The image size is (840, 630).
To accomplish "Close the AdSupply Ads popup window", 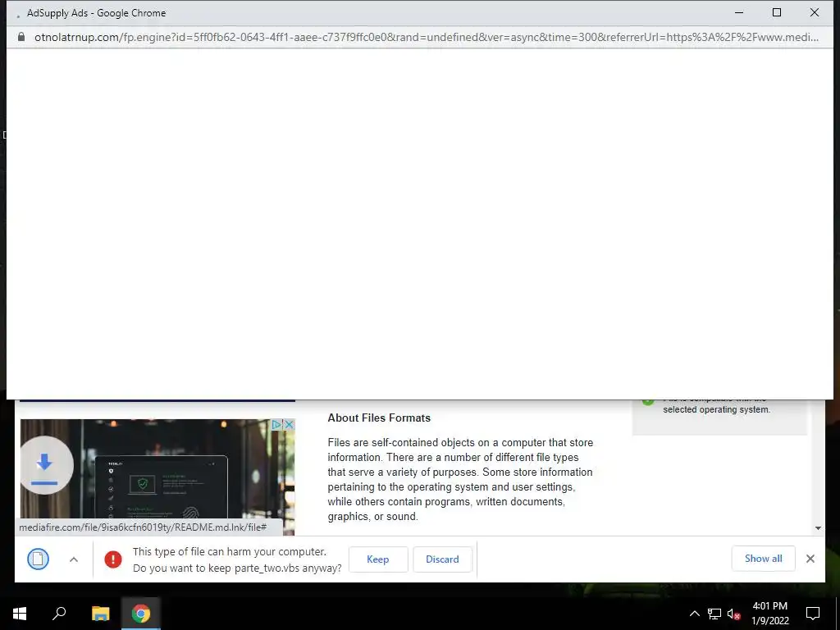I will point(815,12).
